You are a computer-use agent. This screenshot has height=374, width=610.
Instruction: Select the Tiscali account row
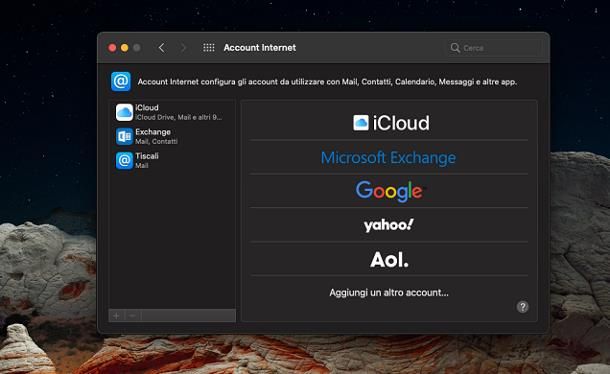[x=172, y=160]
